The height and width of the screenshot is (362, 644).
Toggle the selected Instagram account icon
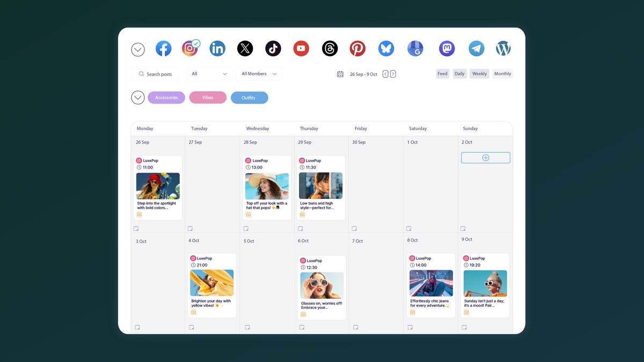[x=190, y=48]
